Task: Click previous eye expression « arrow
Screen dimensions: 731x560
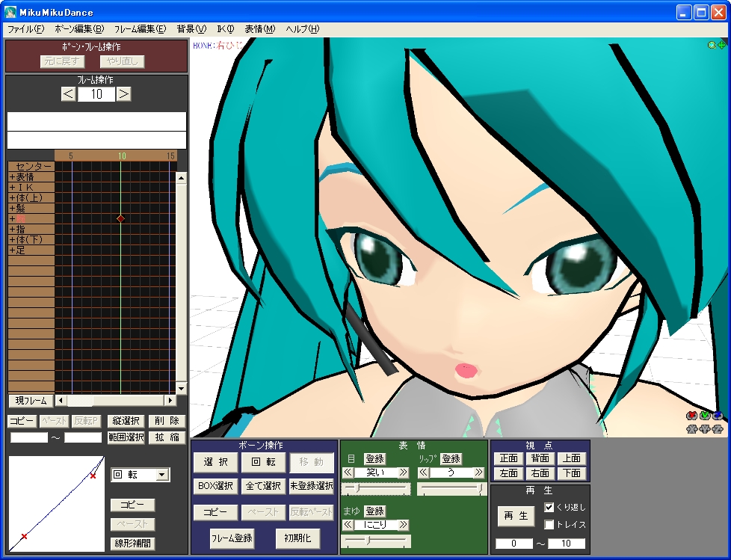Action: tap(348, 473)
